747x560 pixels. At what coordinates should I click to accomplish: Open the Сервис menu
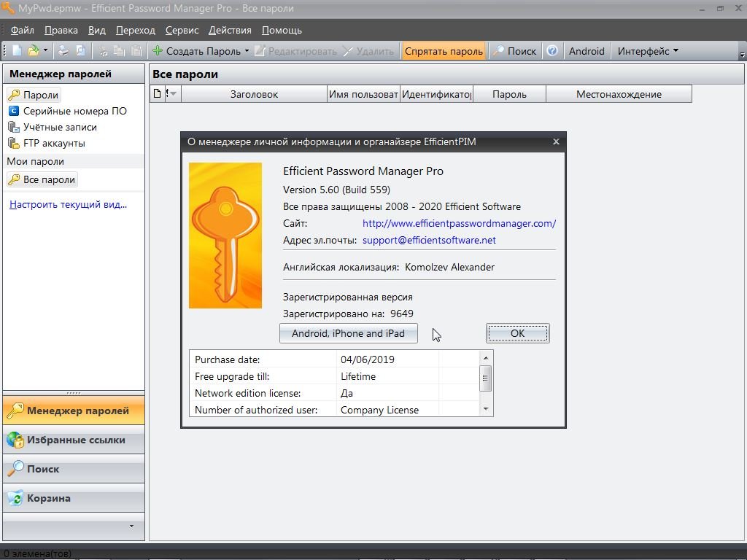pos(182,30)
